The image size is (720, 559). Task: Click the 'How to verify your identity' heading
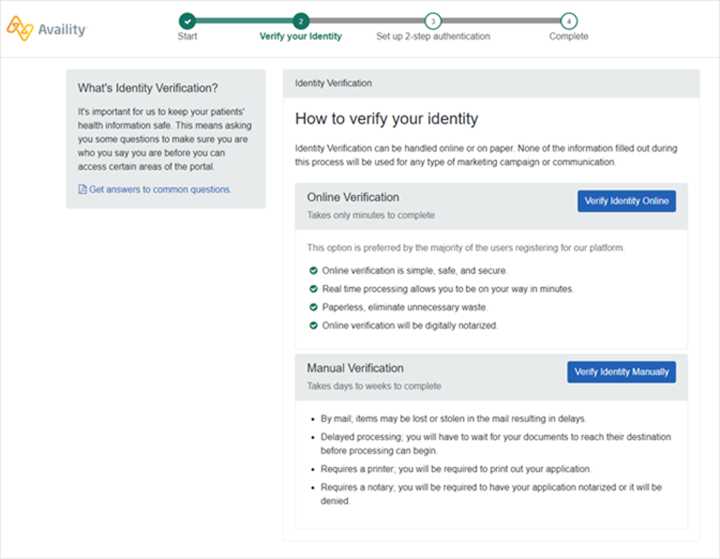pyautogui.click(x=387, y=119)
